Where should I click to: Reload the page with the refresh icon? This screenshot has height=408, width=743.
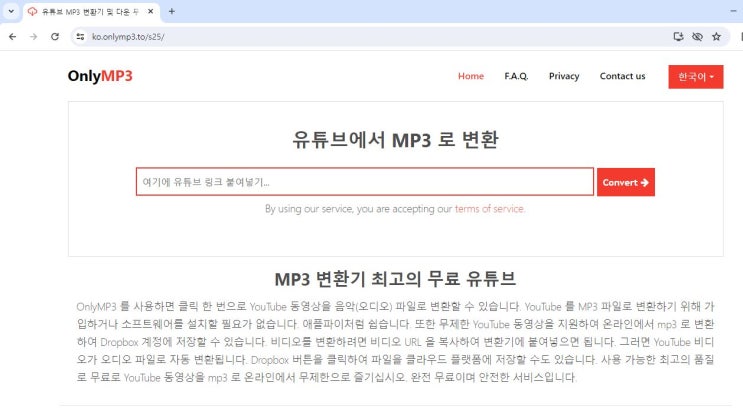[55, 36]
